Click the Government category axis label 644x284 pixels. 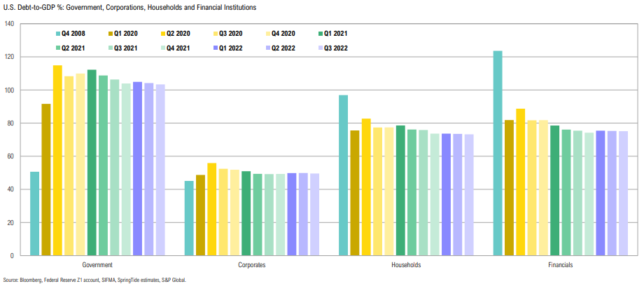97,266
